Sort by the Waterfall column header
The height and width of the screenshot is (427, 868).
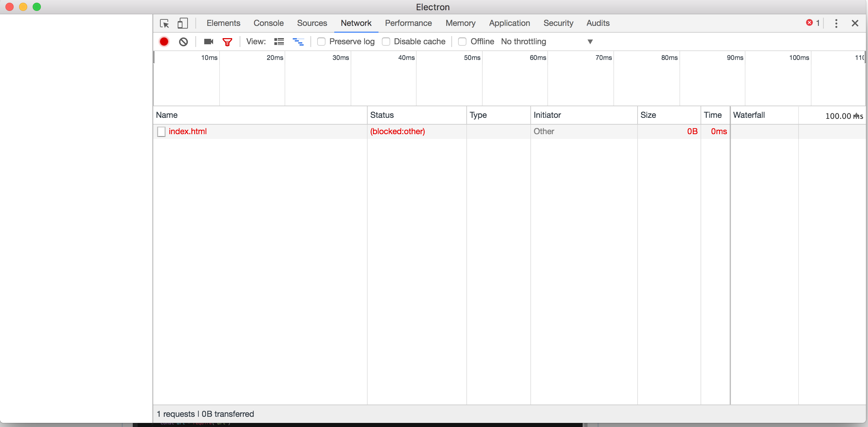749,115
